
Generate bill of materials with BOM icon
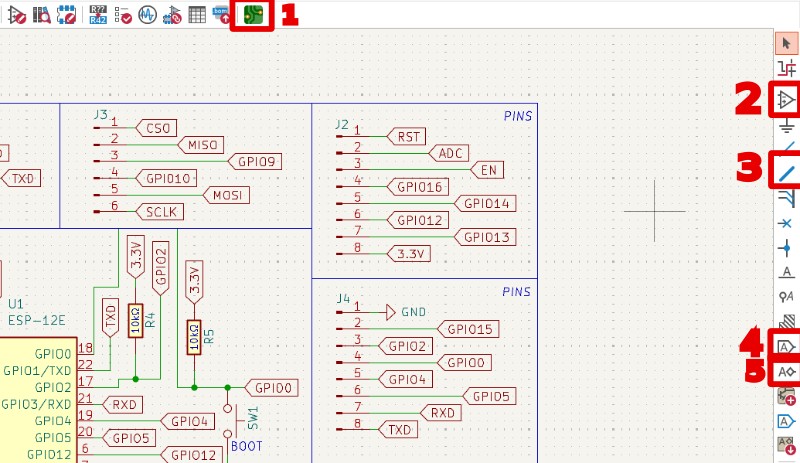(222, 15)
